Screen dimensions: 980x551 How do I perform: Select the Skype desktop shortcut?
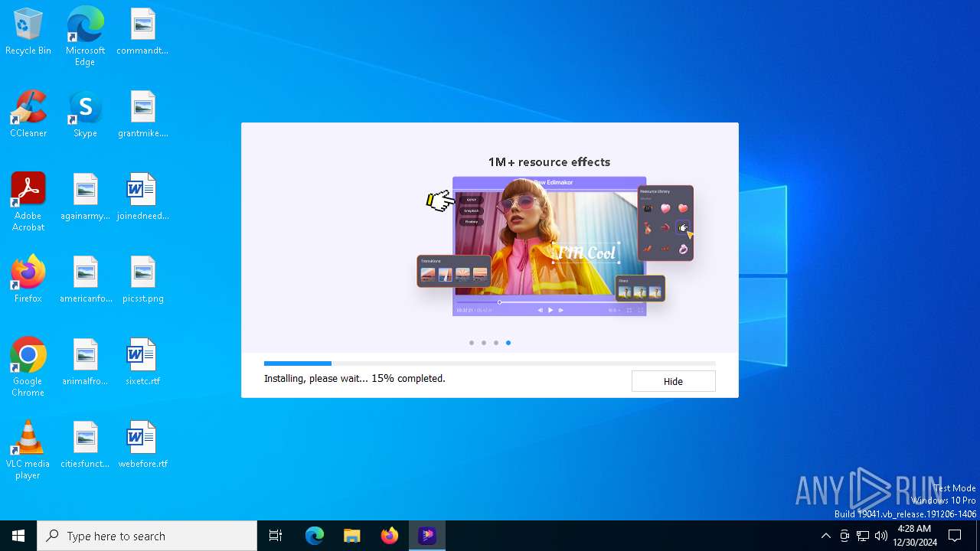(x=85, y=115)
